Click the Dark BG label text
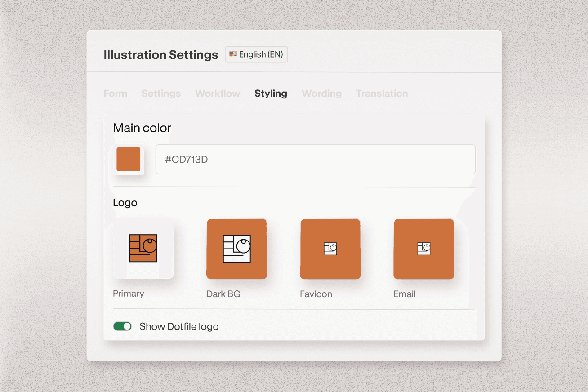Screen dimensions: 588x392 (223, 294)
